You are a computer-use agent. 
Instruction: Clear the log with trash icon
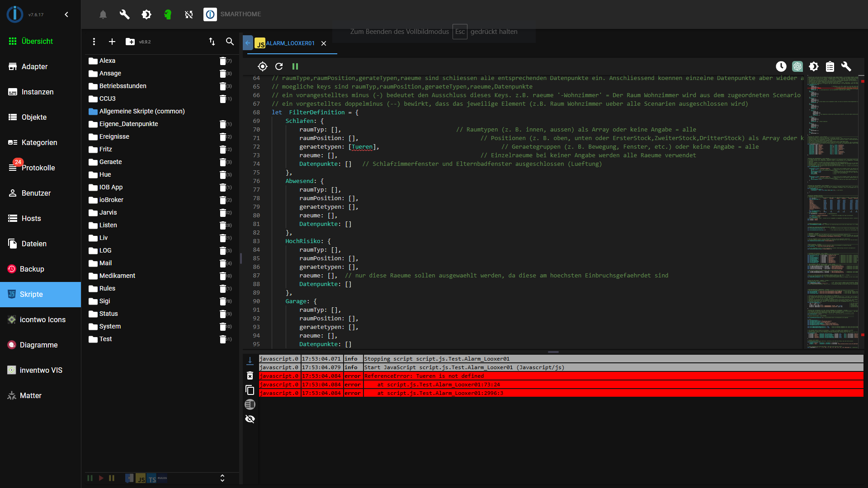[x=250, y=375]
